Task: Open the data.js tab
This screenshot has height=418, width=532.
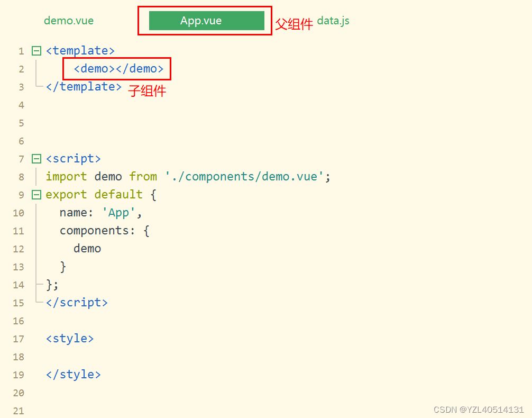Action: click(x=333, y=21)
